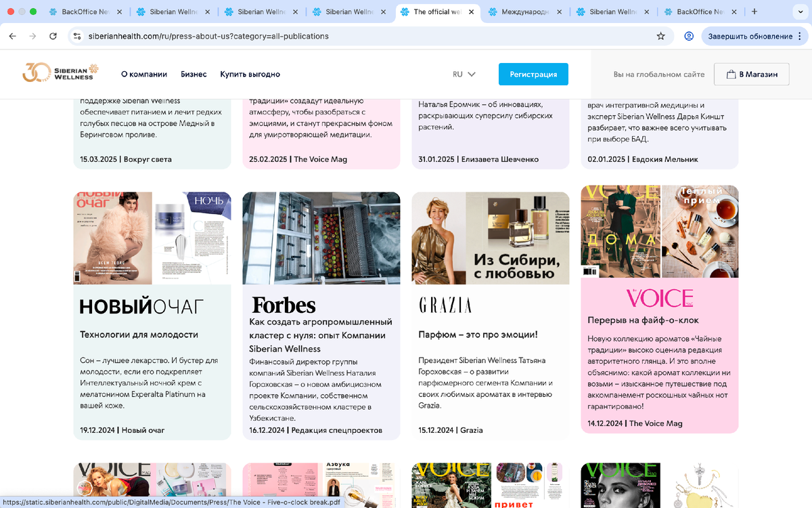Viewport: 812px width, 508px height.
Task: Reload the current page
Action: click(53, 36)
